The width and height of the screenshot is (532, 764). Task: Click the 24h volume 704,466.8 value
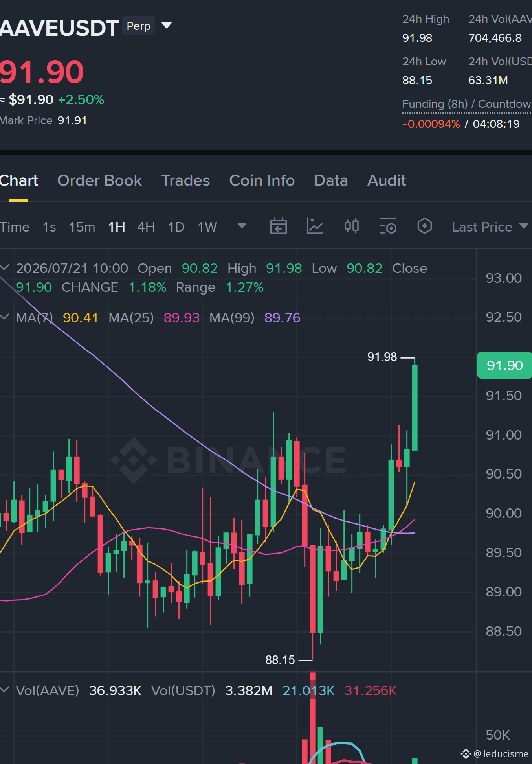pos(495,38)
